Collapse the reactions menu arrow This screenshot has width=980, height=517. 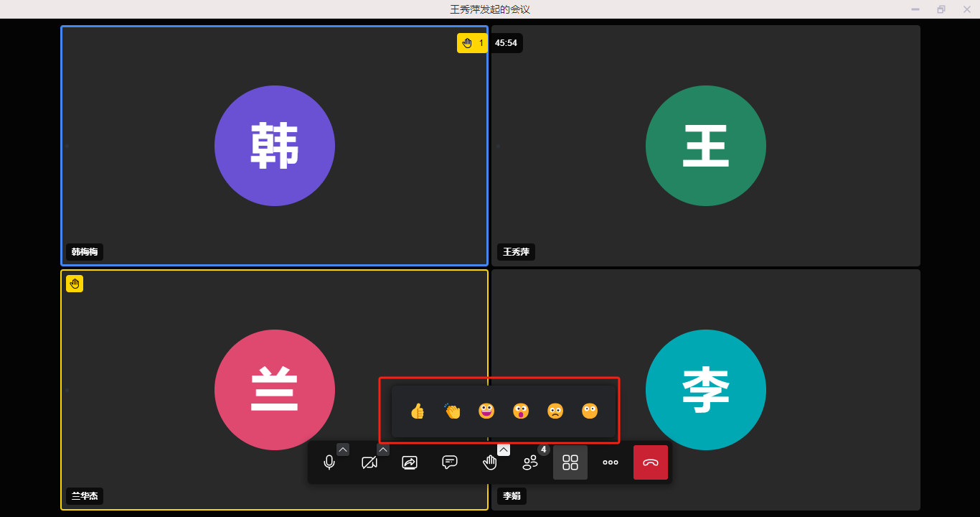pyautogui.click(x=504, y=450)
